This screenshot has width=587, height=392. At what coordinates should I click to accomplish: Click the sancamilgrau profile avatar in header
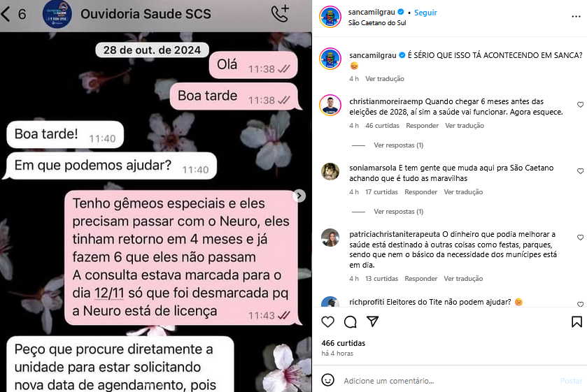330,17
